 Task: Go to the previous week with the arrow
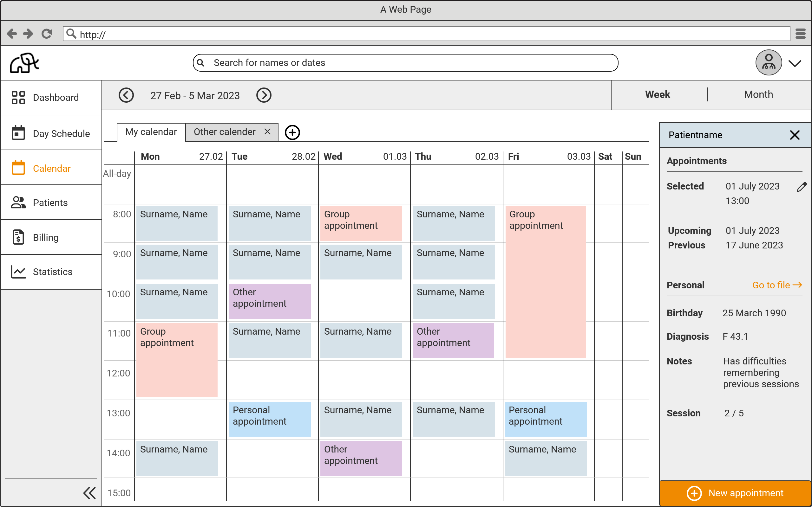[x=127, y=95]
